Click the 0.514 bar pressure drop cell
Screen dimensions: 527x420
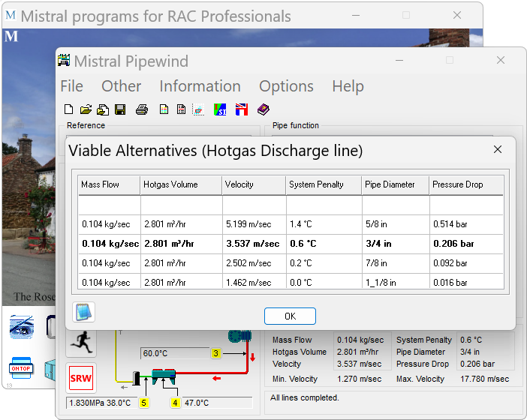[x=466, y=224]
